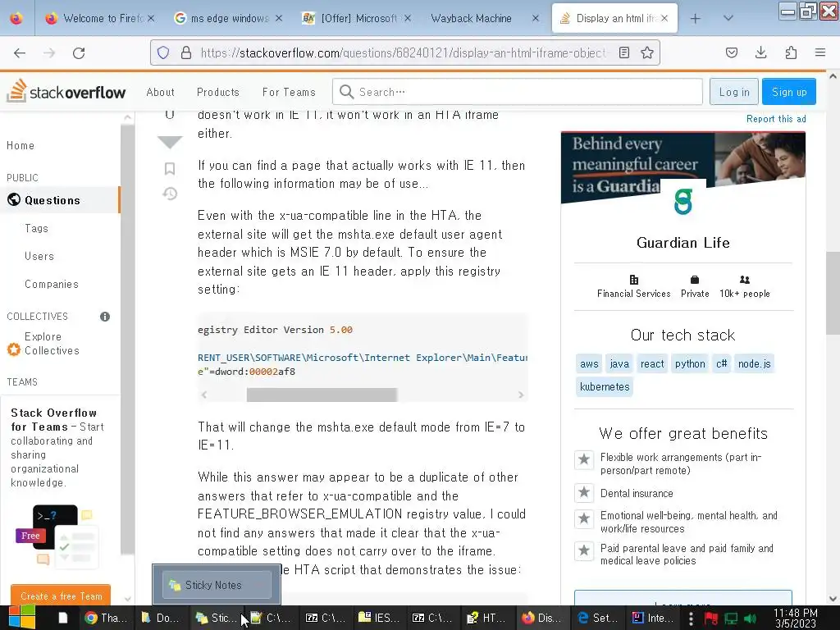
Task: Click the Stack Overflow logo
Action: click(x=66, y=92)
